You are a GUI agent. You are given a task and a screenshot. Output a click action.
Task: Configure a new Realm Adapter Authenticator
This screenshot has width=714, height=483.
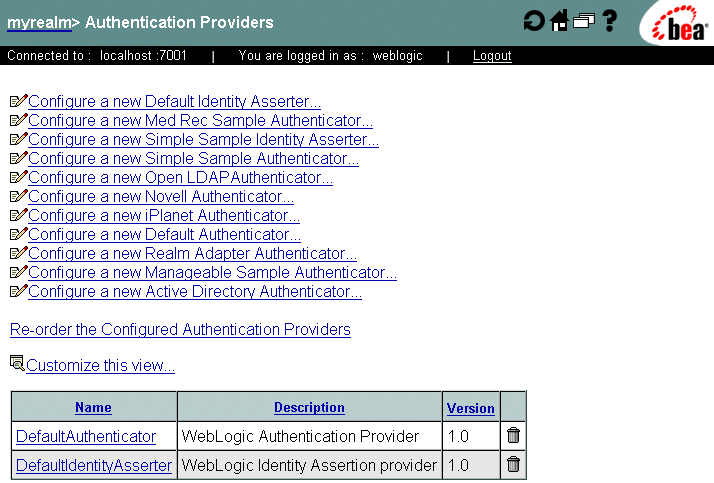[193, 254]
